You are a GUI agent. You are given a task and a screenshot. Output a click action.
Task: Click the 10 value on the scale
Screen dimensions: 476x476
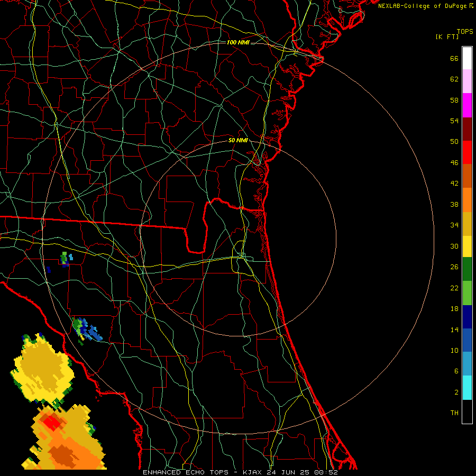point(454,350)
